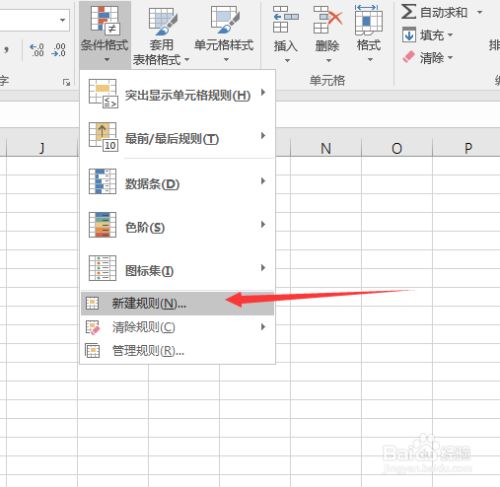Select column N header
This screenshot has height=487, width=500.
[x=326, y=148]
